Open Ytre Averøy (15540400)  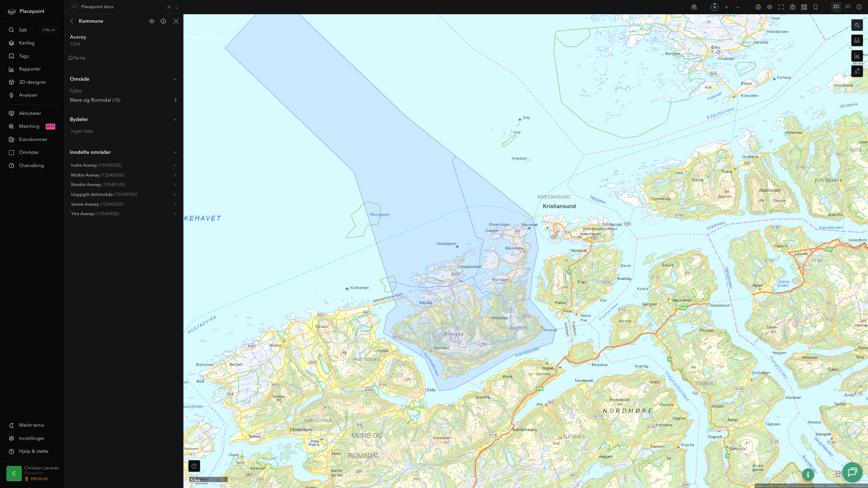pos(123,214)
